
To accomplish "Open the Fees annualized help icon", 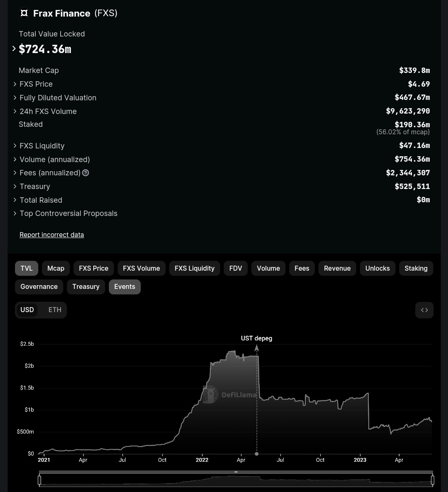I will pos(85,173).
